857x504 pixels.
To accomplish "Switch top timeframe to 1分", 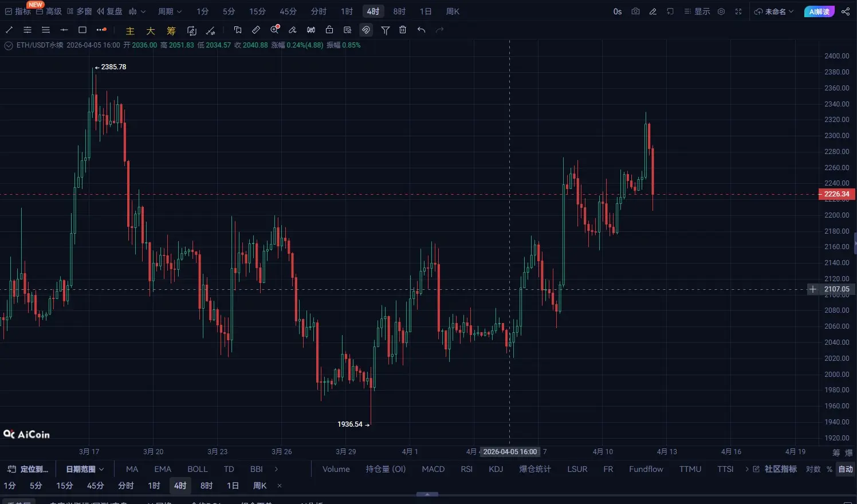I will click(x=203, y=11).
